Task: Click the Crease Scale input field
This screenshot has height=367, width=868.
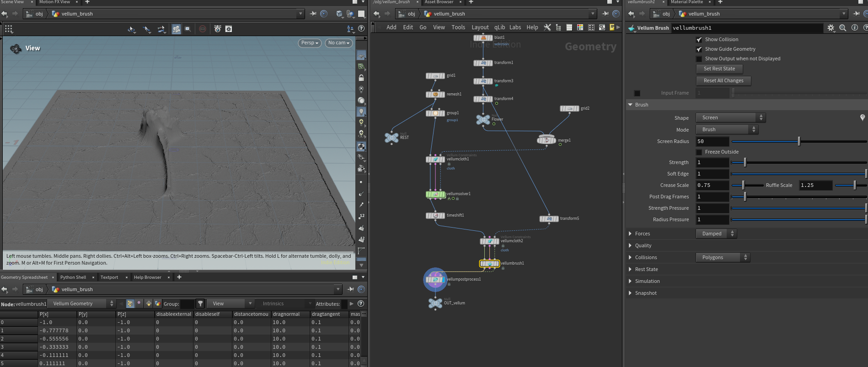Action: pos(712,186)
